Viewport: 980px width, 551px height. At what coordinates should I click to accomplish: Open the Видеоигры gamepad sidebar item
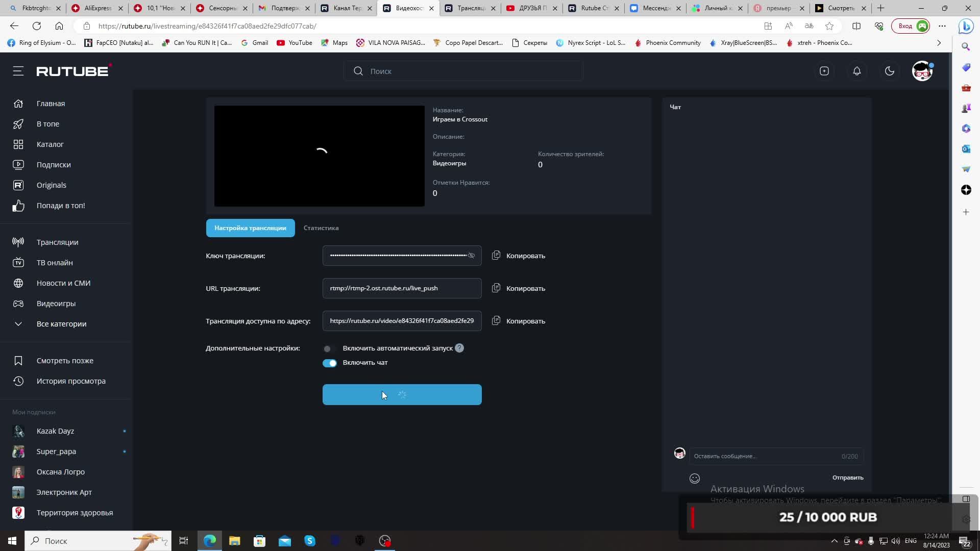pyautogui.click(x=56, y=304)
